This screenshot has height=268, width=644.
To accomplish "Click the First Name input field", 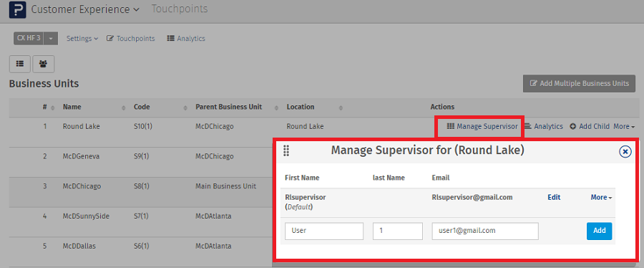I will tap(324, 231).
